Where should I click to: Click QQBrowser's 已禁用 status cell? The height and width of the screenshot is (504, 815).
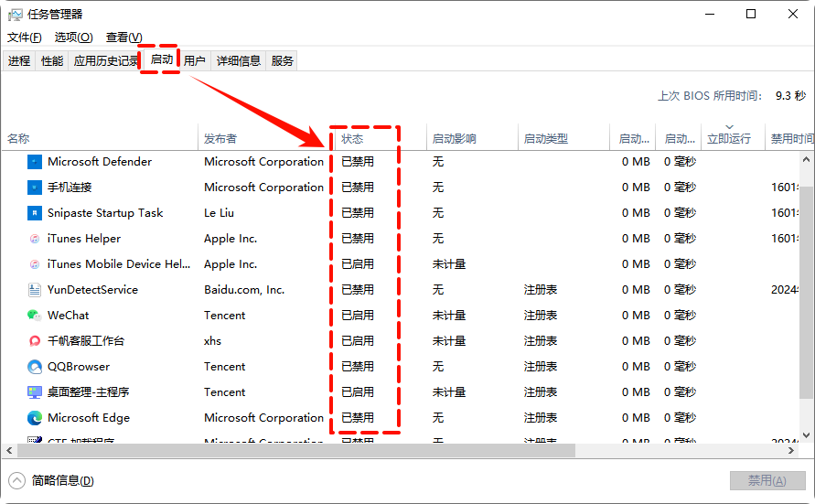[358, 367]
